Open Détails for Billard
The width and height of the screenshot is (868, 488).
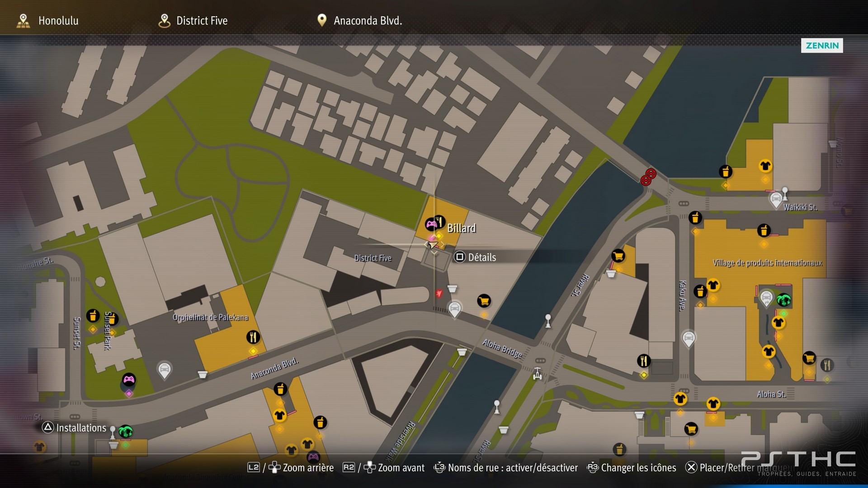pos(476,257)
